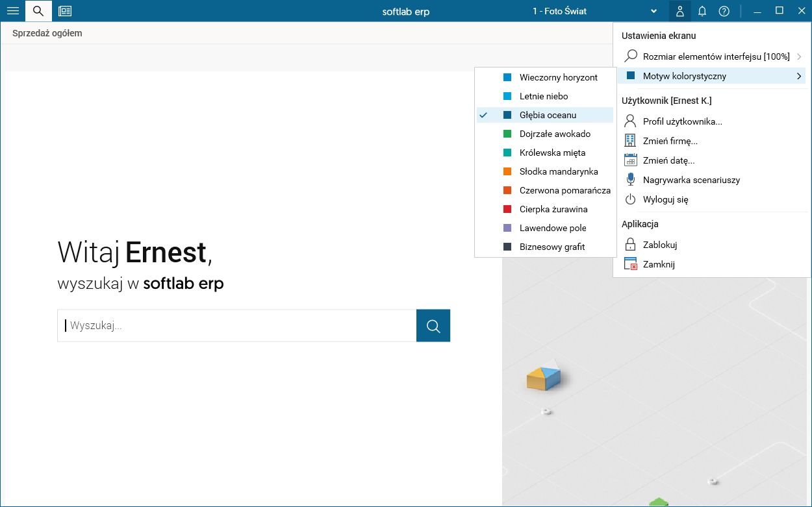The width and height of the screenshot is (812, 507).
Task: Choose the Letnie niebo color theme
Action: pos(544,96)
